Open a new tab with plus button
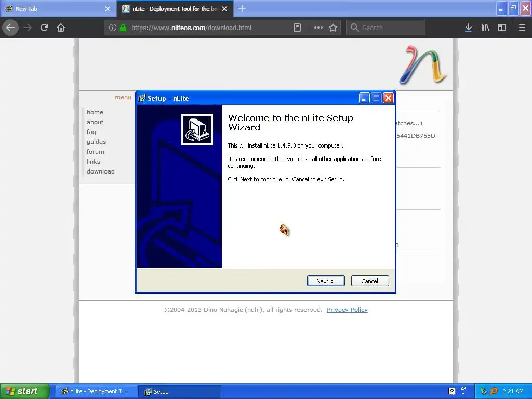The height and width of the screenshot is (399, 532). coord(242,8)
